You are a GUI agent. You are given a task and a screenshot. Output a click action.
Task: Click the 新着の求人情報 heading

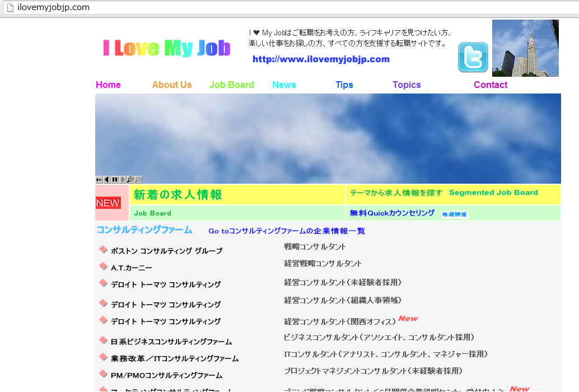click(178, 194)
